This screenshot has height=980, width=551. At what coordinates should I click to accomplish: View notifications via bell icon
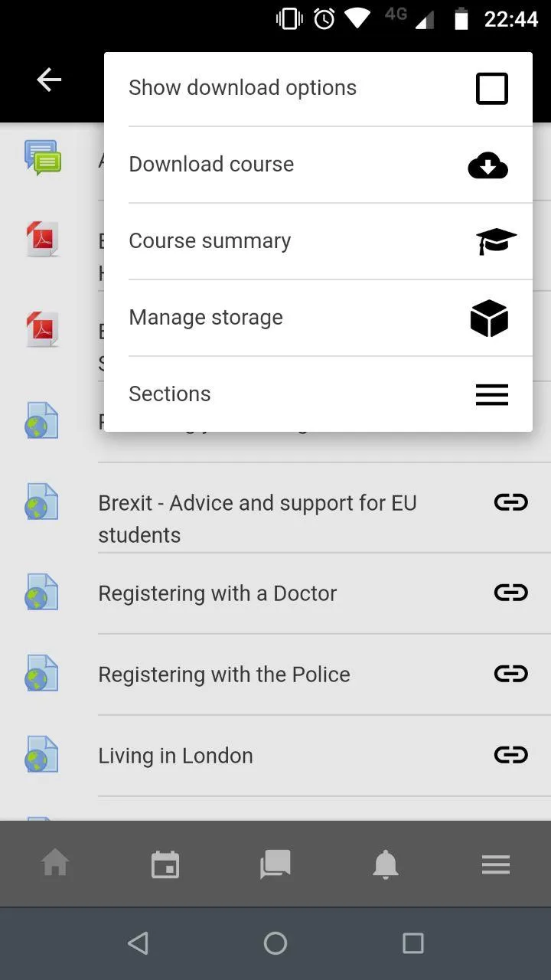(386, 864)
